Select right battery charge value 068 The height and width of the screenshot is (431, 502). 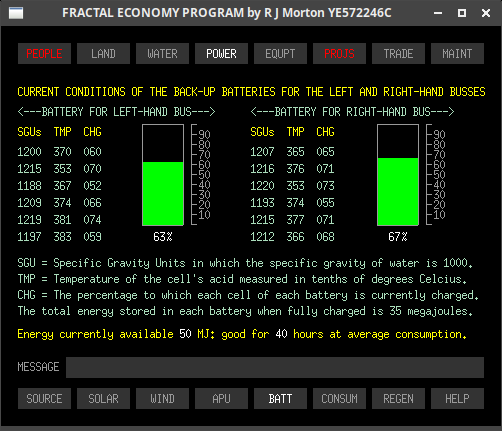coord(325,237)
